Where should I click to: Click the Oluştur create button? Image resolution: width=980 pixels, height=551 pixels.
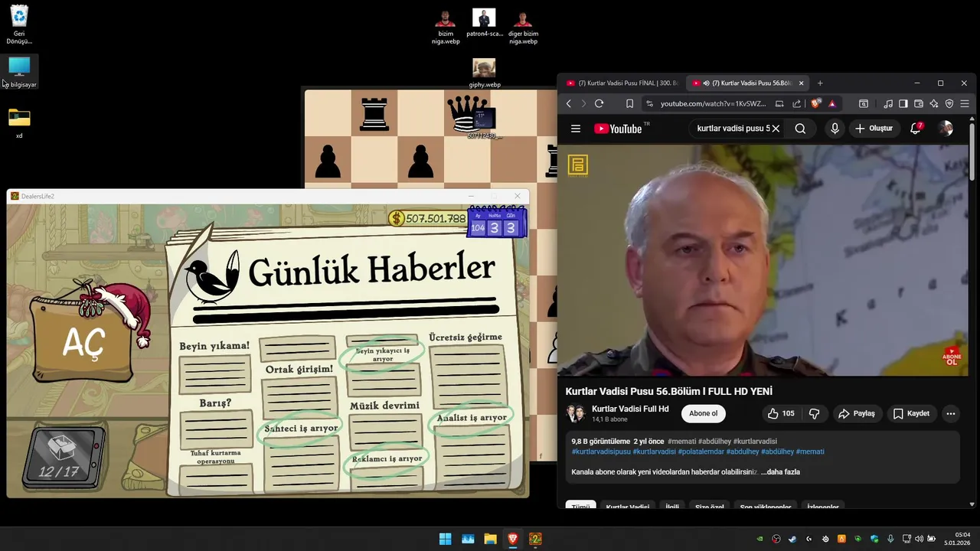874,129
